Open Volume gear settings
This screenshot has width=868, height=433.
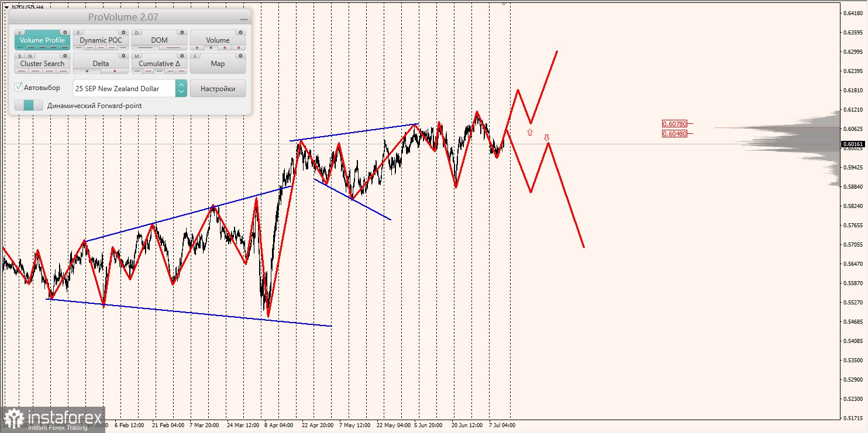[x=240, y=32]
